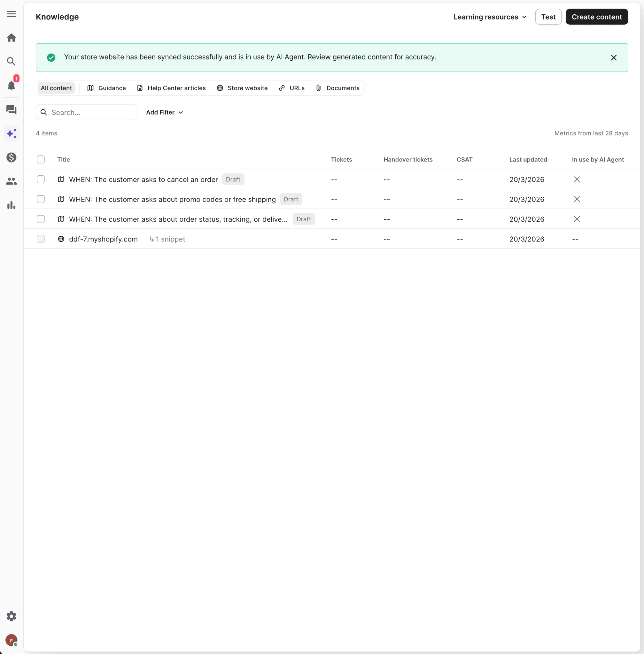Switch to the Guidance tab

click(x=106, y=88)
